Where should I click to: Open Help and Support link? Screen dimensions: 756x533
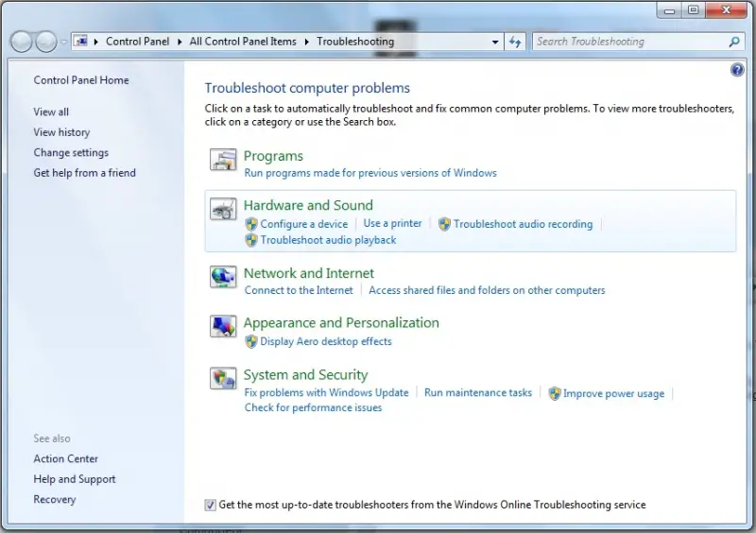(75, 479)
